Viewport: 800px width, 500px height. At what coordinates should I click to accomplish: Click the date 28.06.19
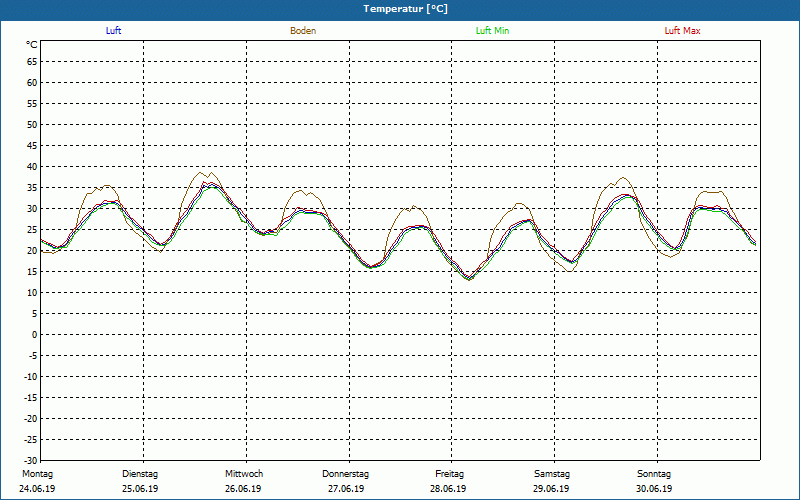coord(448,489)
